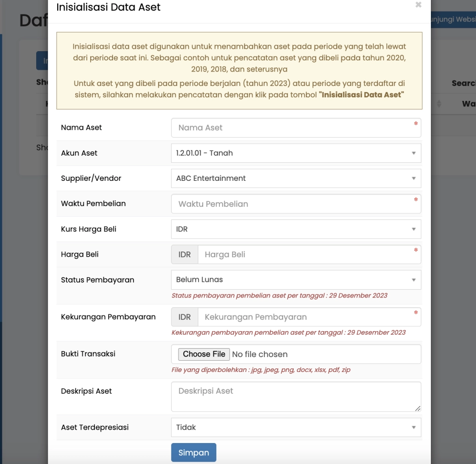Select a different vendor than ABC Entertainment
The width and height of the screenshot is (476, 464).
click(296, 178)
